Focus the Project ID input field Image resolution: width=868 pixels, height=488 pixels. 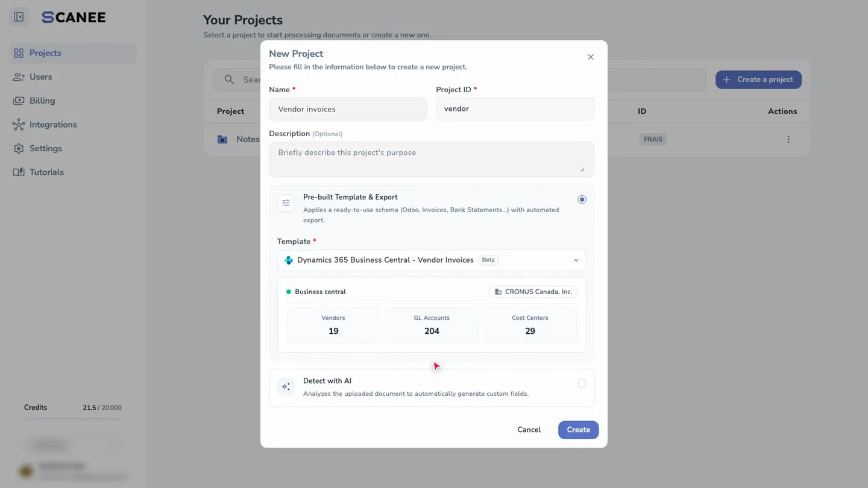[x=515, y=109]
